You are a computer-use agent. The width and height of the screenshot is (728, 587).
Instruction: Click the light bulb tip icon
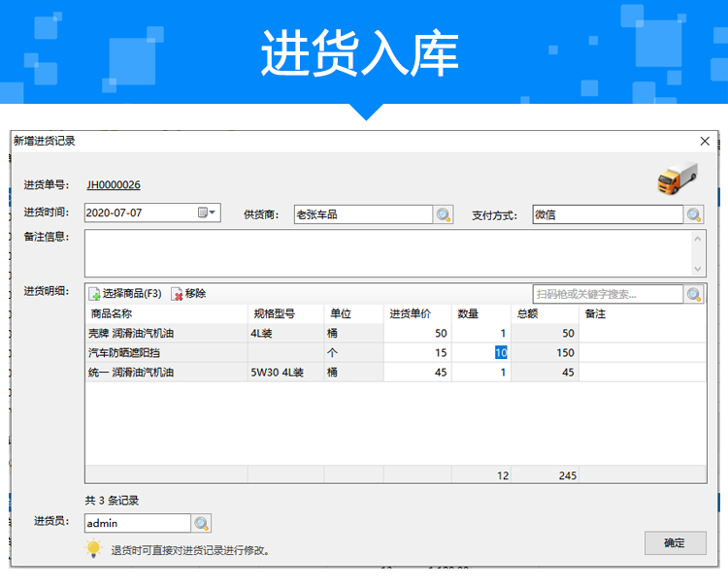[93, 549]
